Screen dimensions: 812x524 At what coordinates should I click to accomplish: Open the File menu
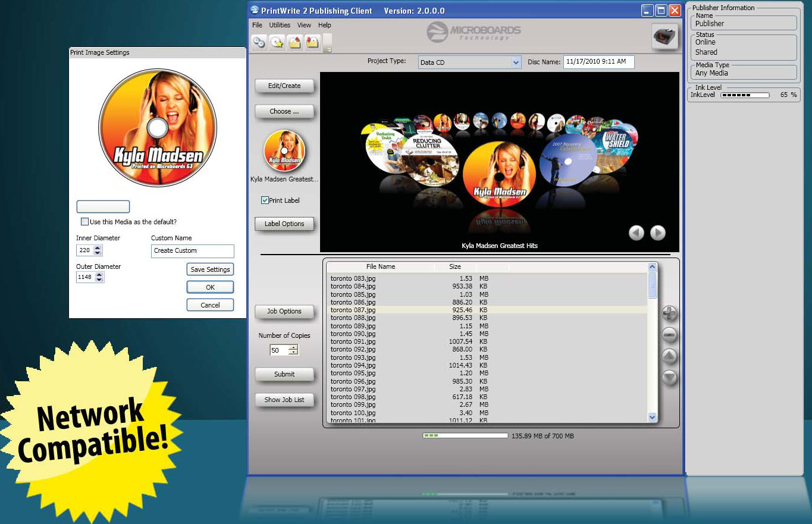(257, 25)
